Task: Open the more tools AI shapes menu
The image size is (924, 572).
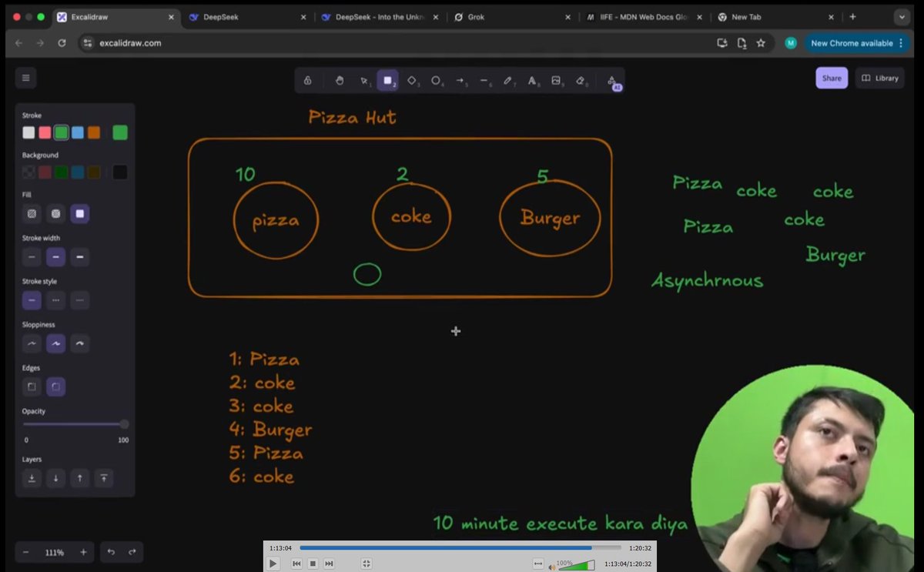Action: 611,81
